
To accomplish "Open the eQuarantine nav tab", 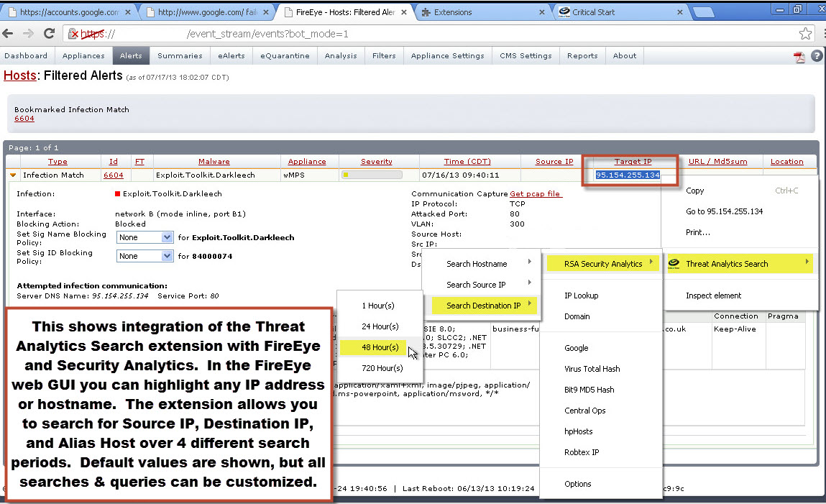I will [x=285, y=55].
